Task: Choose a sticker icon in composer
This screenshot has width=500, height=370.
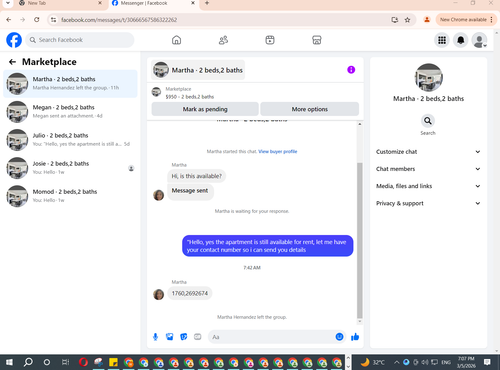Action: (184, 337)
